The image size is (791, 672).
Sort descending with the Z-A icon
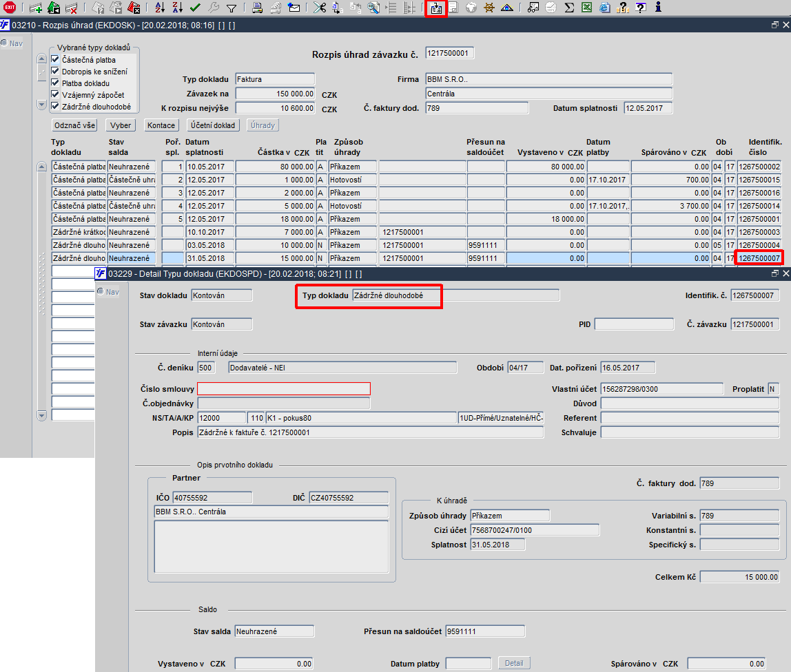pos(177,8)
